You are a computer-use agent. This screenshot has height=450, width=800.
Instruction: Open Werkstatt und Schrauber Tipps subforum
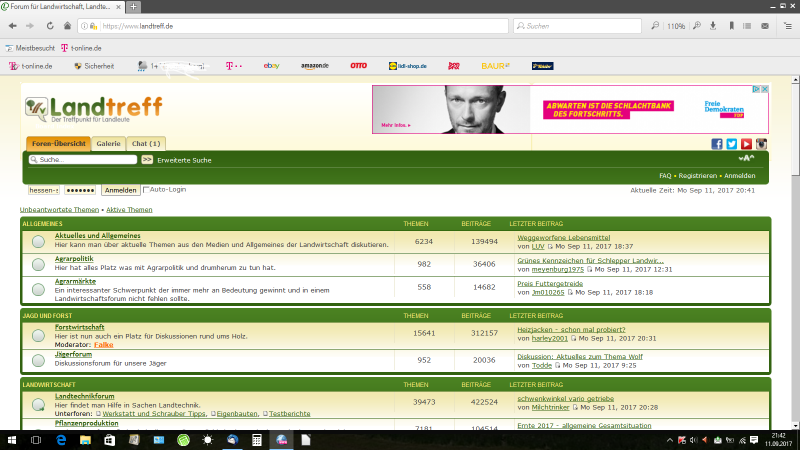tap(154, 414)
